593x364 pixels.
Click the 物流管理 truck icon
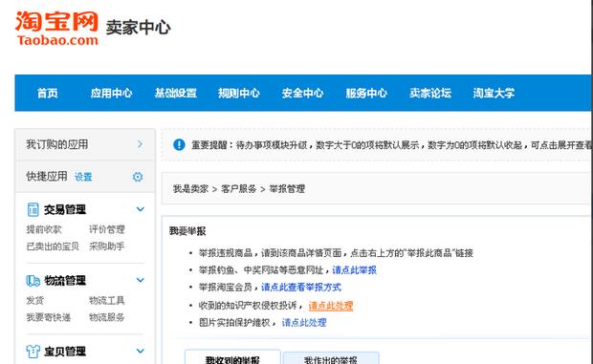point(33,281)
